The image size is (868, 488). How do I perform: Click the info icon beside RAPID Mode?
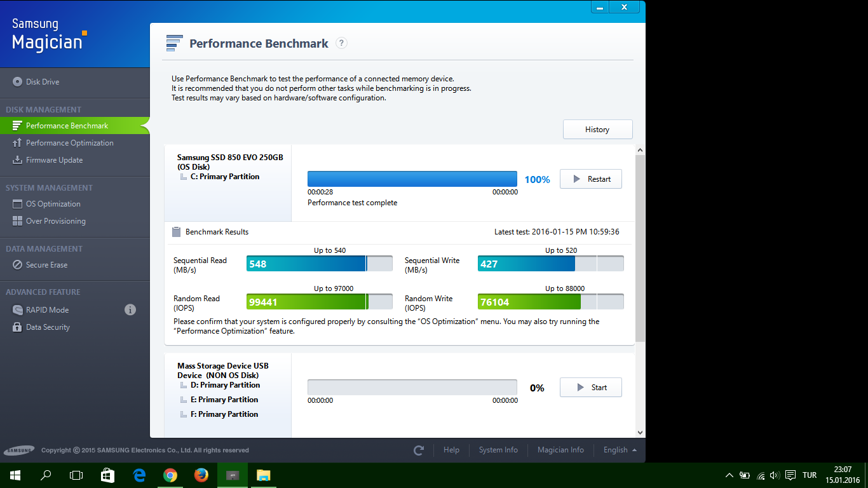pyautogui.click(x=130, y=310)
